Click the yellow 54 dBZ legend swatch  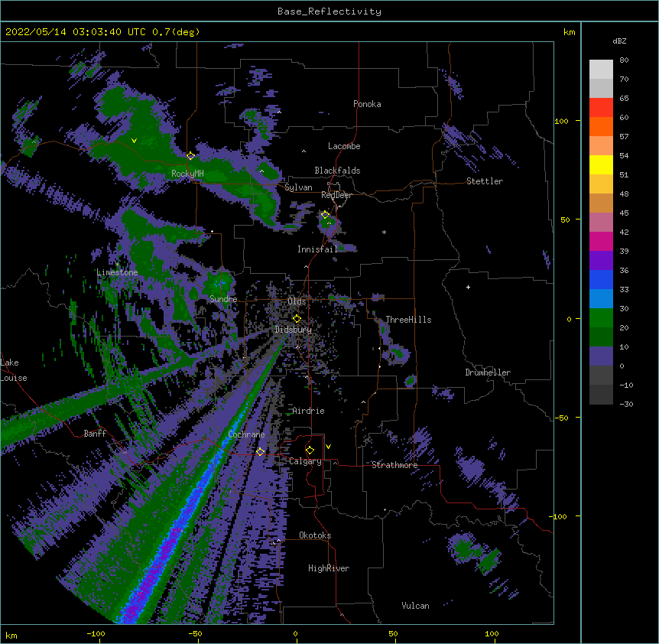click(x=601, y=164)
